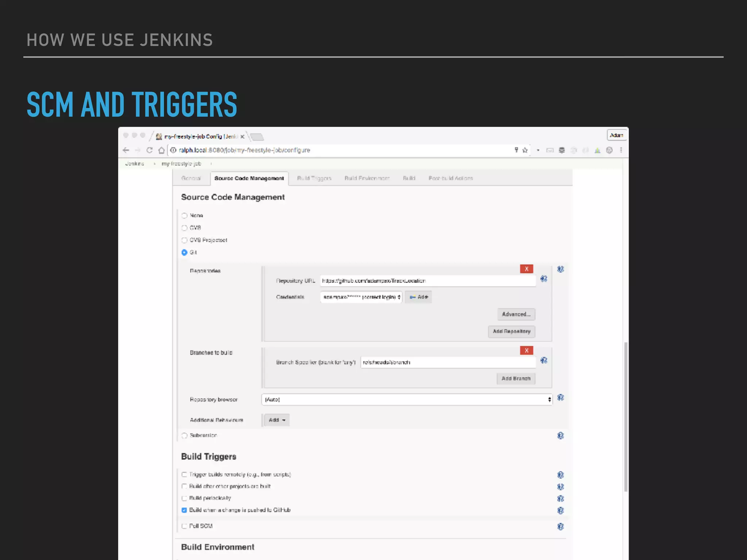Click the Add Repository button
This screenshot has width=747, height=560.
click(x=511, y=331)
